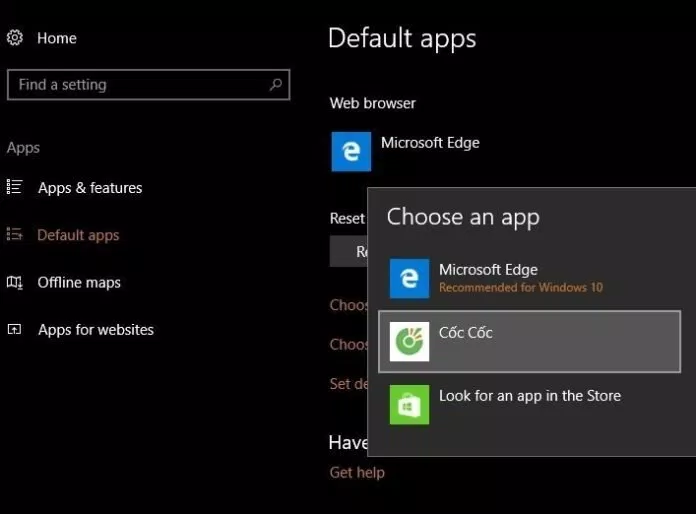
Task: Click the Home gear icon
Action: tap(15, 38)
